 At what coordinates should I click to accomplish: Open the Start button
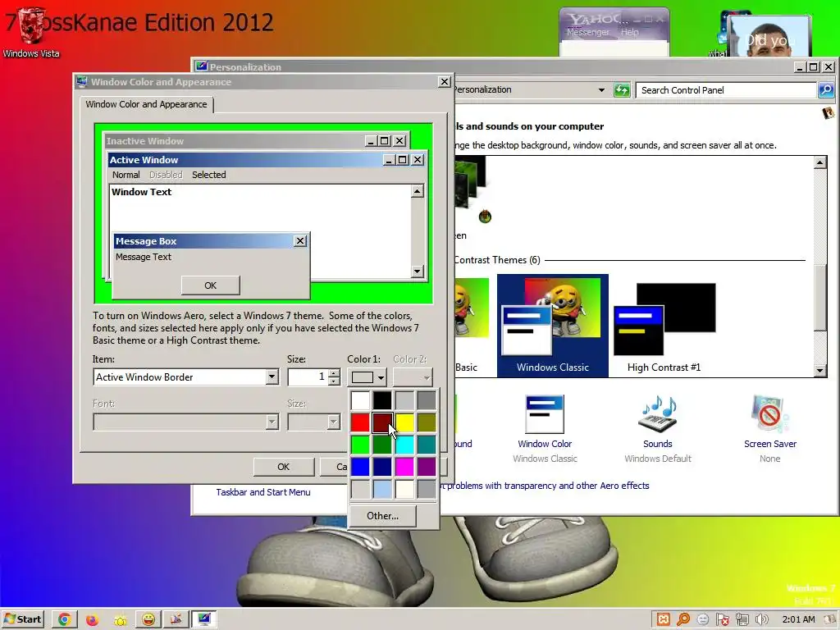pyautogui.click(x=22, y=619)
